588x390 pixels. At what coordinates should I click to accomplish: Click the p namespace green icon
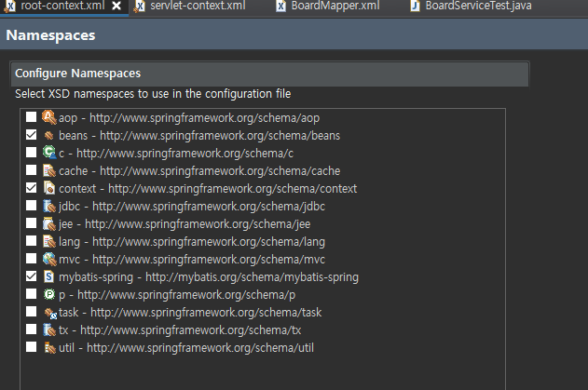click(x=49, y=294)
